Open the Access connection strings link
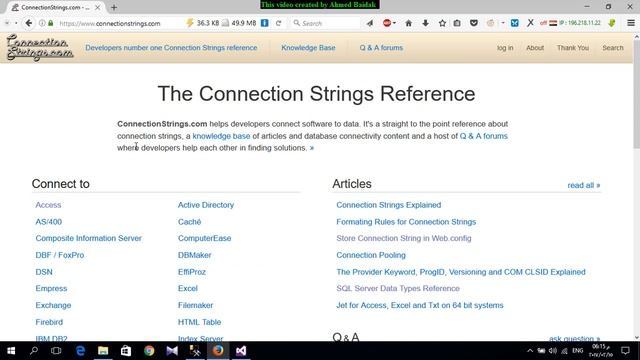 48,205
